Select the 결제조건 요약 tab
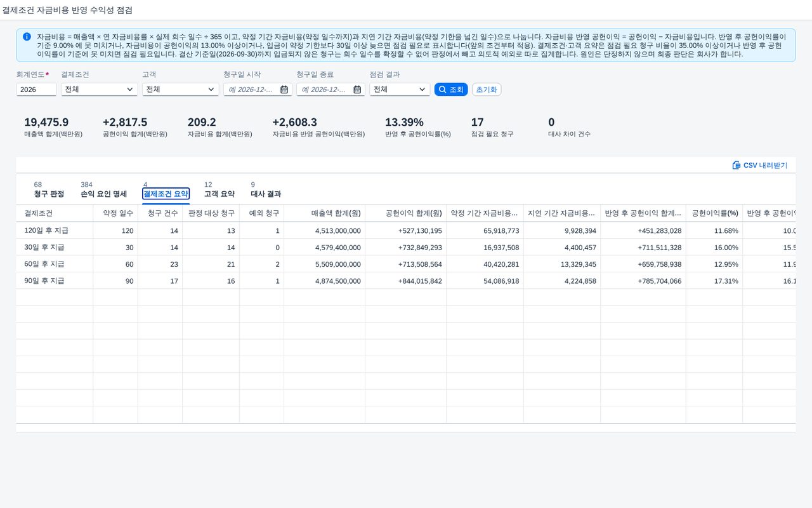Image resolution: width=812 pixels, height=508 pixels. (166, 194)
